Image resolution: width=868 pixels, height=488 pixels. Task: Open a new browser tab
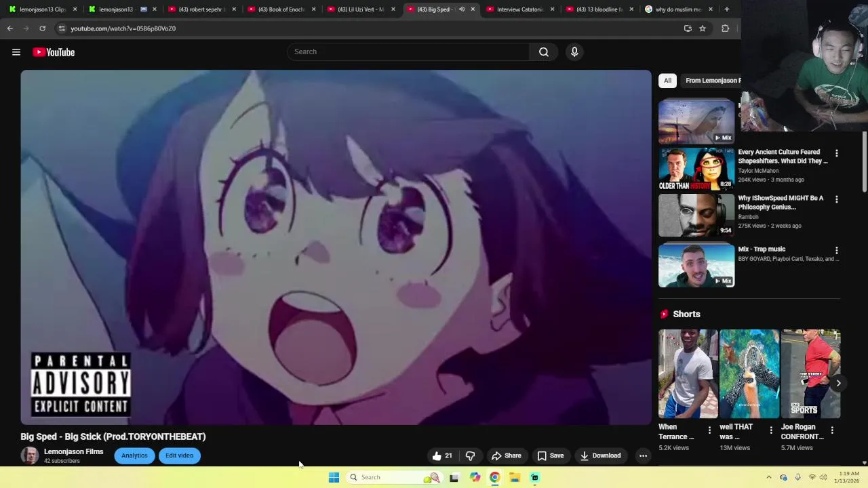(x=726, y=9)
